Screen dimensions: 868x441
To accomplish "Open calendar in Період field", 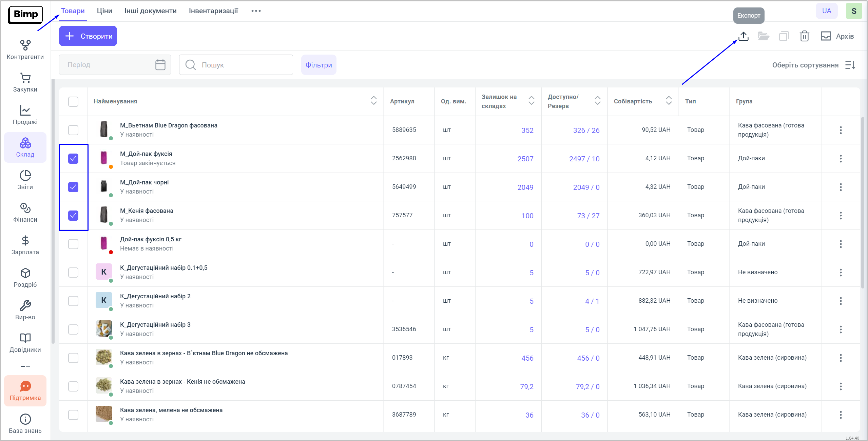I will coord(160,65).
